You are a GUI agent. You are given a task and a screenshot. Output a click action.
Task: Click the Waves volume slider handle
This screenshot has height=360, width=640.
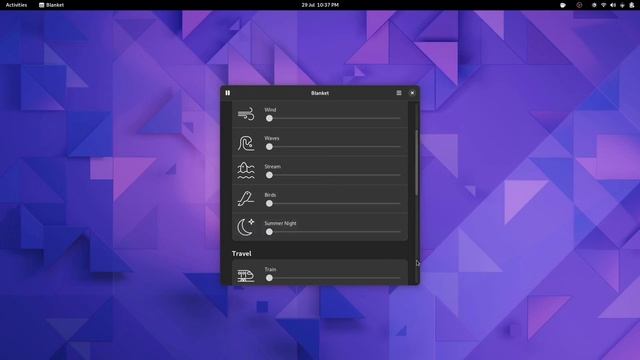pos(269,147)
